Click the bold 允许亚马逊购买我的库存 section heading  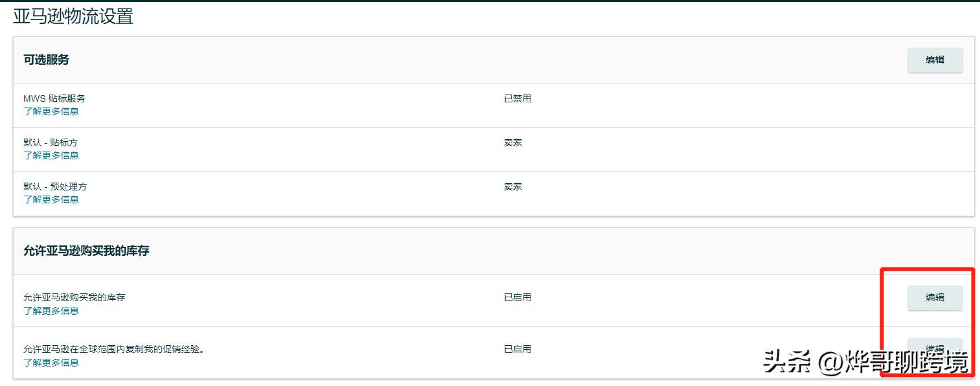click(86, 251)
